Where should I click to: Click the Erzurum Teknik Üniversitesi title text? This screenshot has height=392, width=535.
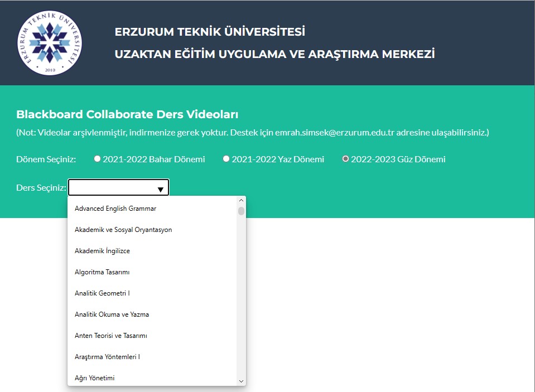click(210, 32)
